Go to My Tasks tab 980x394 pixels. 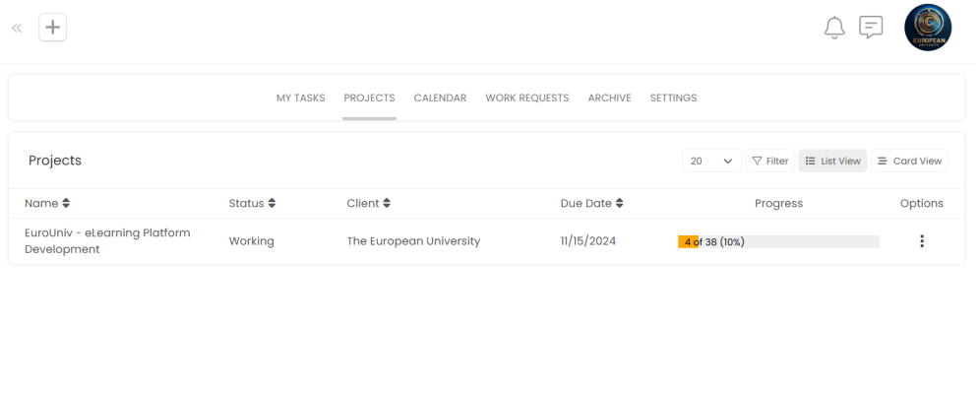pos(300,98)
